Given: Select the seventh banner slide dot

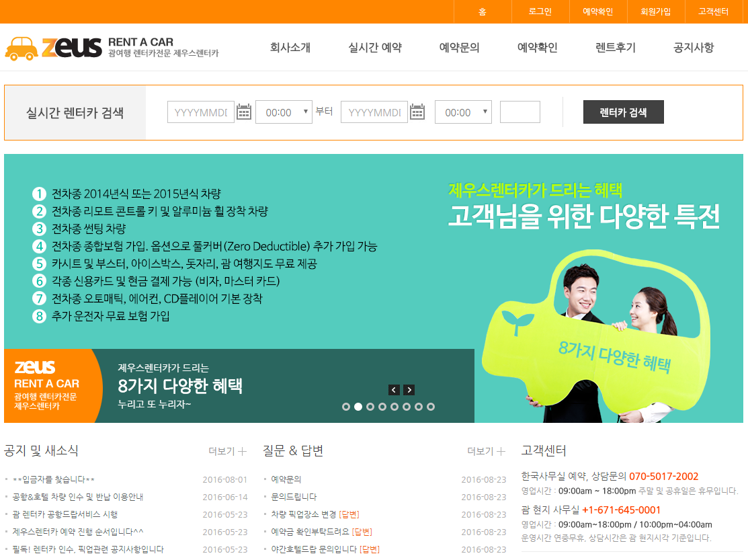Looking at the screenshot, I should click(419, 407).
